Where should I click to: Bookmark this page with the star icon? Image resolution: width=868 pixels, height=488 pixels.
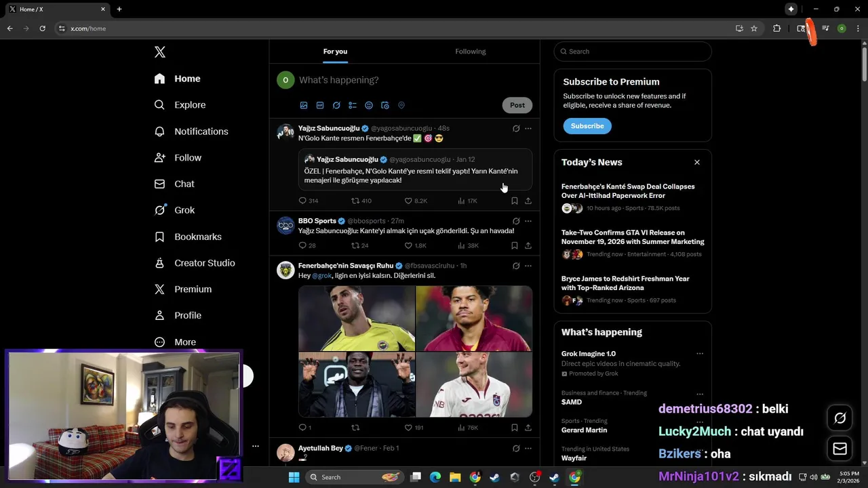(x=754, y=28)
